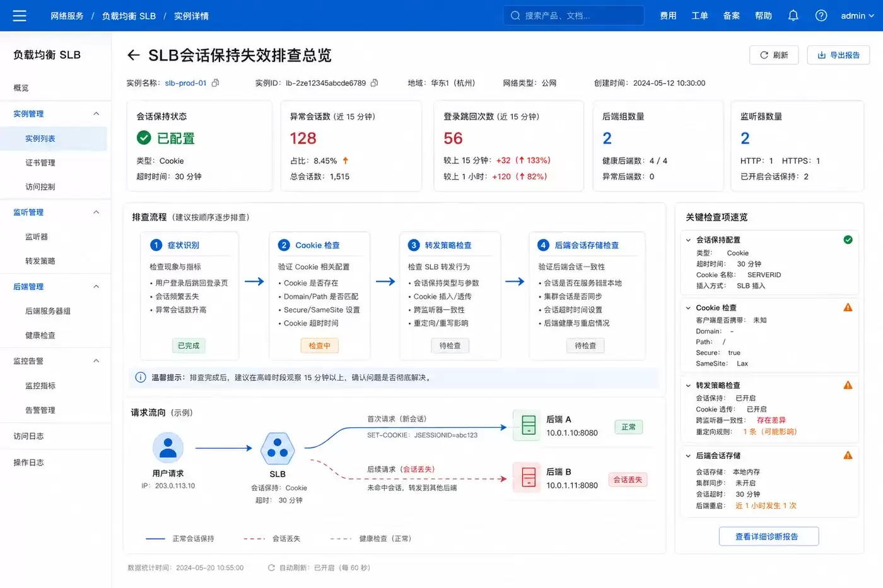
Task: Click the backend B server icon
Action: [529, 477]
